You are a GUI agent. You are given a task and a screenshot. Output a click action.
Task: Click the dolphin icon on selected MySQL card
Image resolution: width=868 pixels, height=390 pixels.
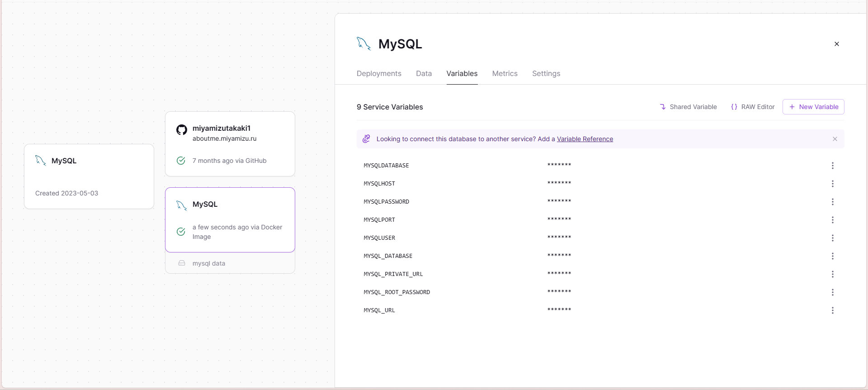(x=181, y=205)
